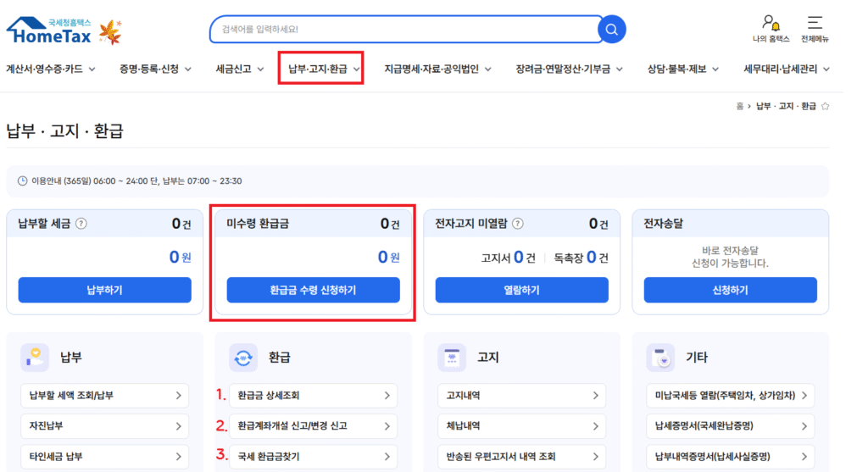
Task: Click the 열람하기 button
Action: tap(521, 290)
